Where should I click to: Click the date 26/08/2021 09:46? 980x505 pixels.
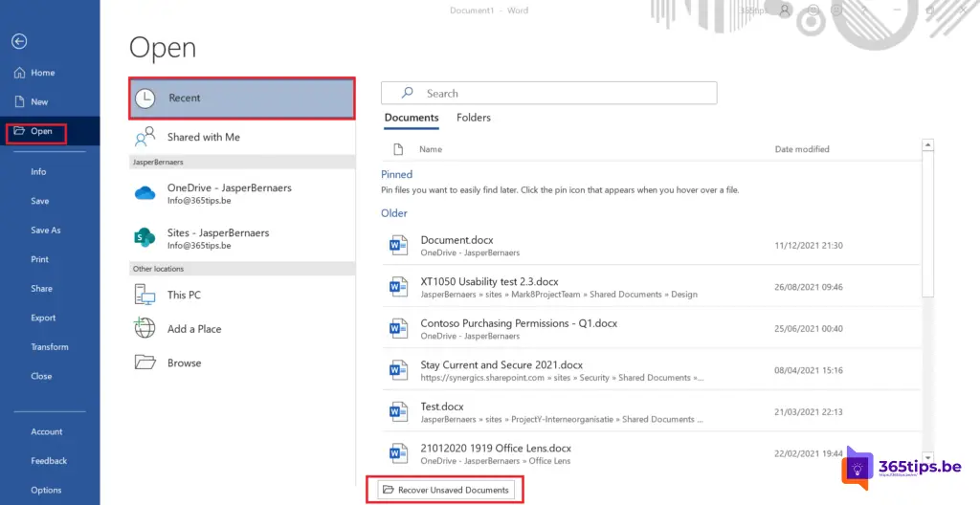click(809, 288)
